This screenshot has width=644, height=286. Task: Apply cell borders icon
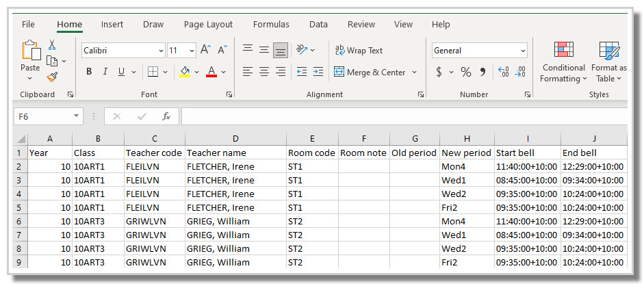[x=153, y=73]
